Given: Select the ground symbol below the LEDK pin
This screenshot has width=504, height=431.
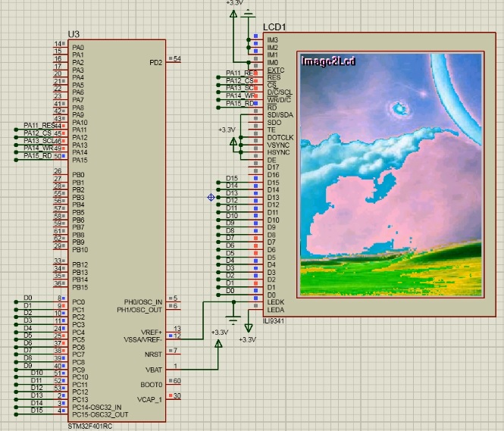Looking at the screenshot, I should click(233, 318).
